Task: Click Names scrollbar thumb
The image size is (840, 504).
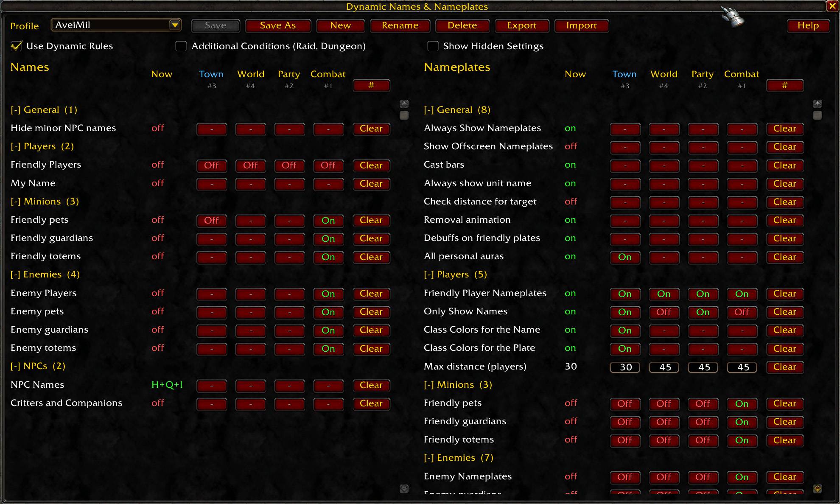Action: tap(404, 115)
